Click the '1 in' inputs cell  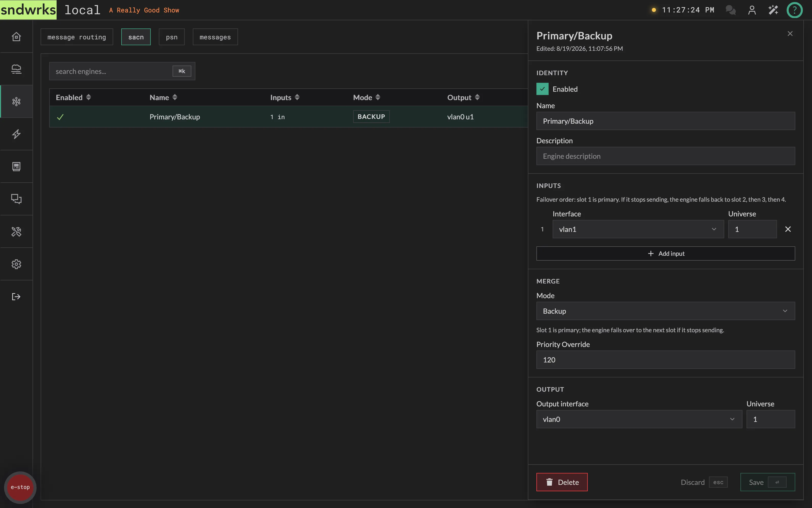coord(278,117)
